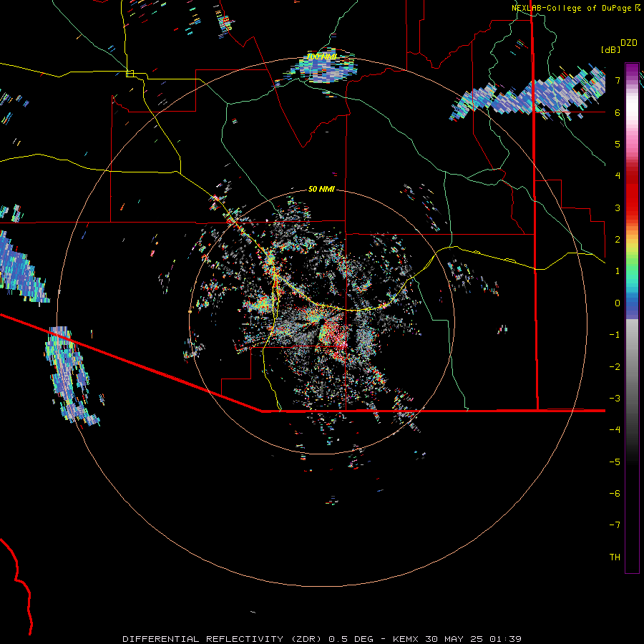Viewport: 644px width, 644px height.
Task: Click the "KEMX" radar station identifier
Action: 406,639
